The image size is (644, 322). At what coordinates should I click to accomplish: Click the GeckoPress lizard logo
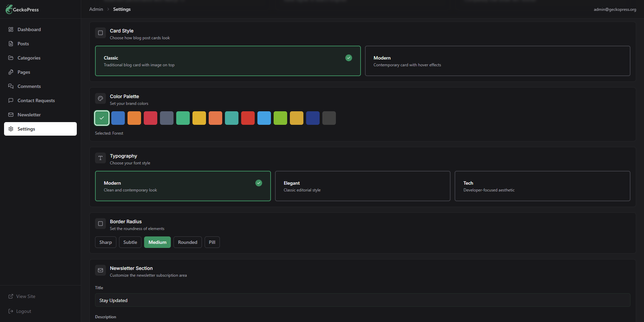(x=9, y=9)
